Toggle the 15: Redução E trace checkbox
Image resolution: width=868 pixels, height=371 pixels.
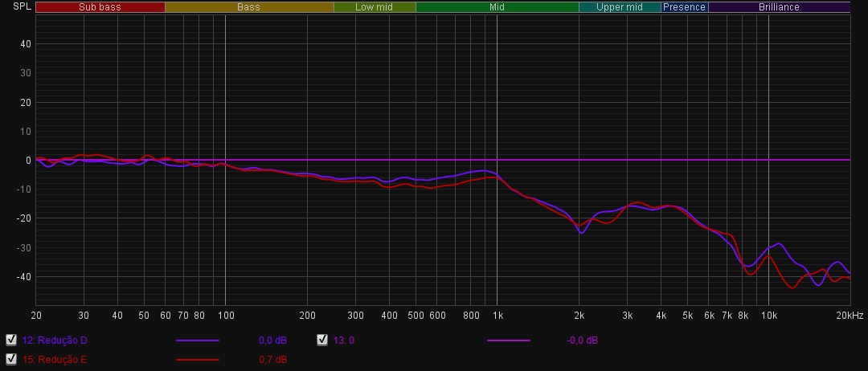pos(10,359)
